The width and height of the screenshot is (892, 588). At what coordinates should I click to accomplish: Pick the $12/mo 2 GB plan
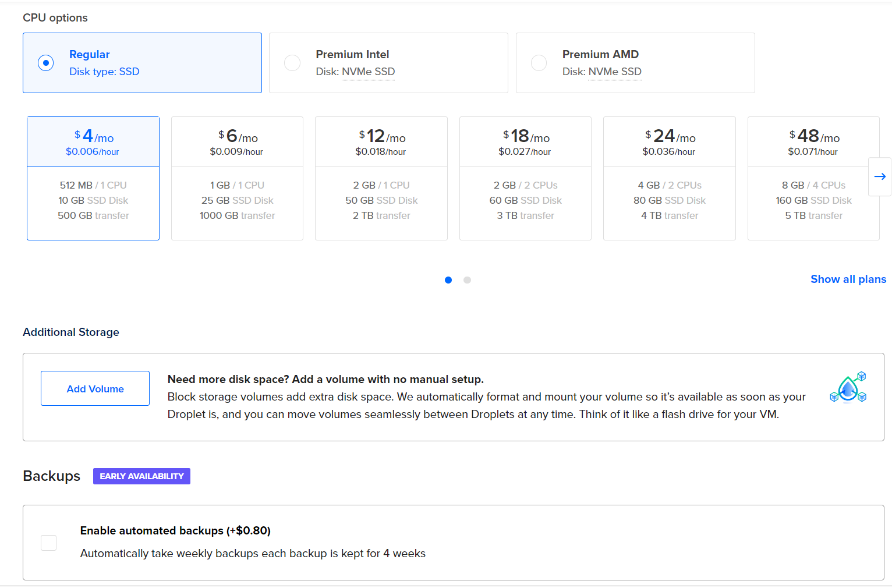coord(381,178)
